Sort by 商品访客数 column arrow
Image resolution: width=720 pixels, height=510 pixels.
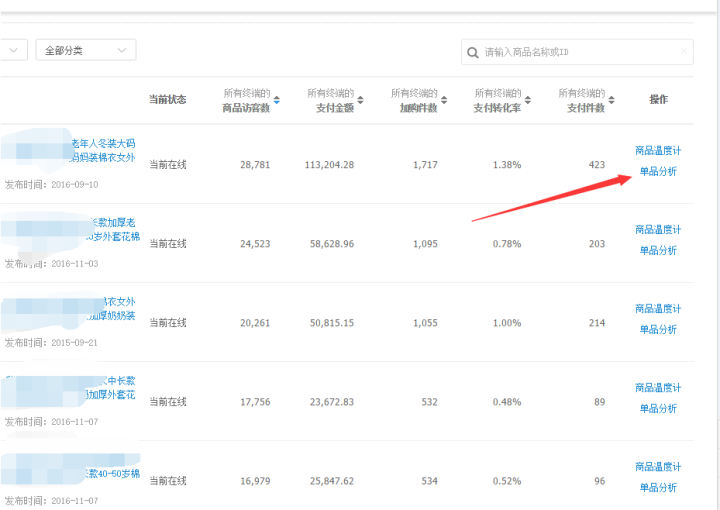(277, 100)
